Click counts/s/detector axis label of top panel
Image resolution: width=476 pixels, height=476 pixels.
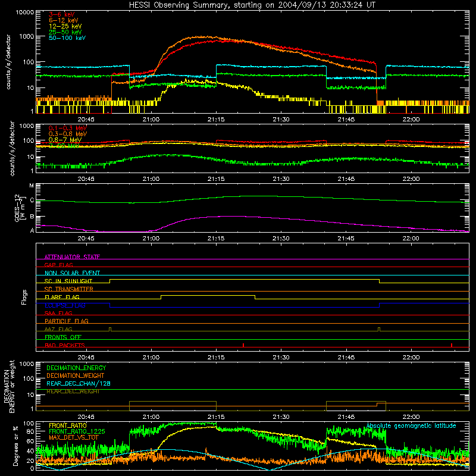pos(8,62)
